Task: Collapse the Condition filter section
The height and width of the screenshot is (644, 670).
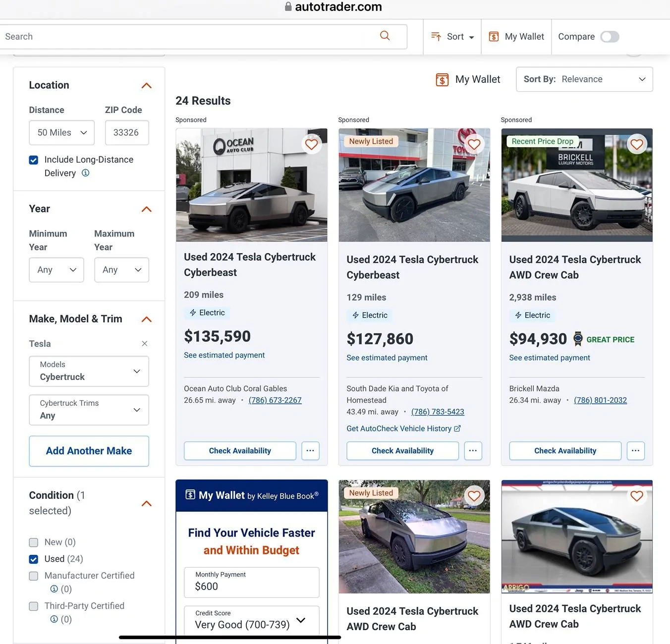Action: coord(146,503)
